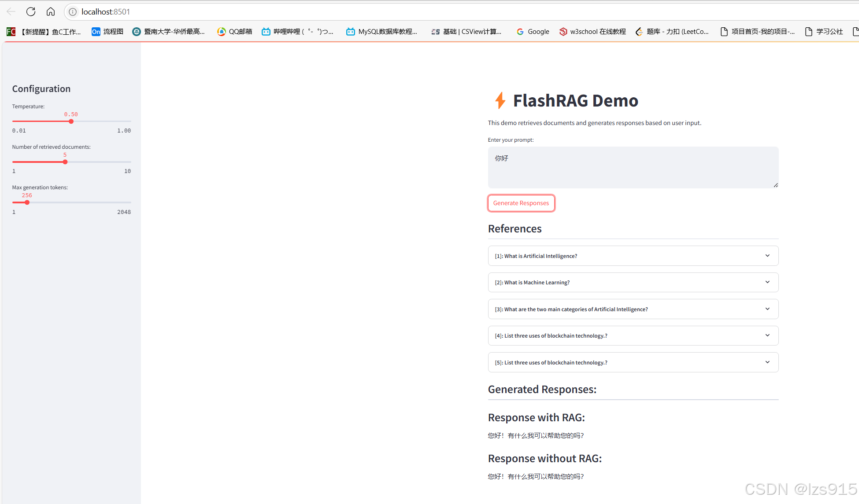Open the w3school 在线教程 bookmark
Image resolution: width=859 pixels, height=504 pixels.
592,32
